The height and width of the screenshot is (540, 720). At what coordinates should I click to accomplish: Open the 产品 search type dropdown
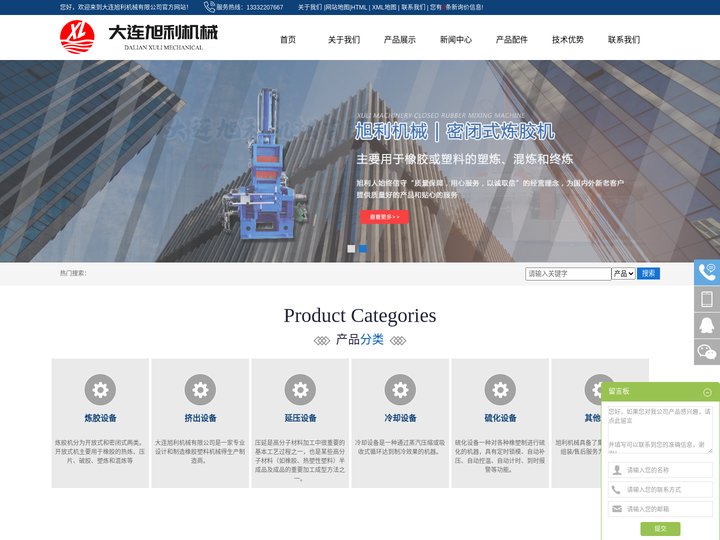[x=624, y=274]
